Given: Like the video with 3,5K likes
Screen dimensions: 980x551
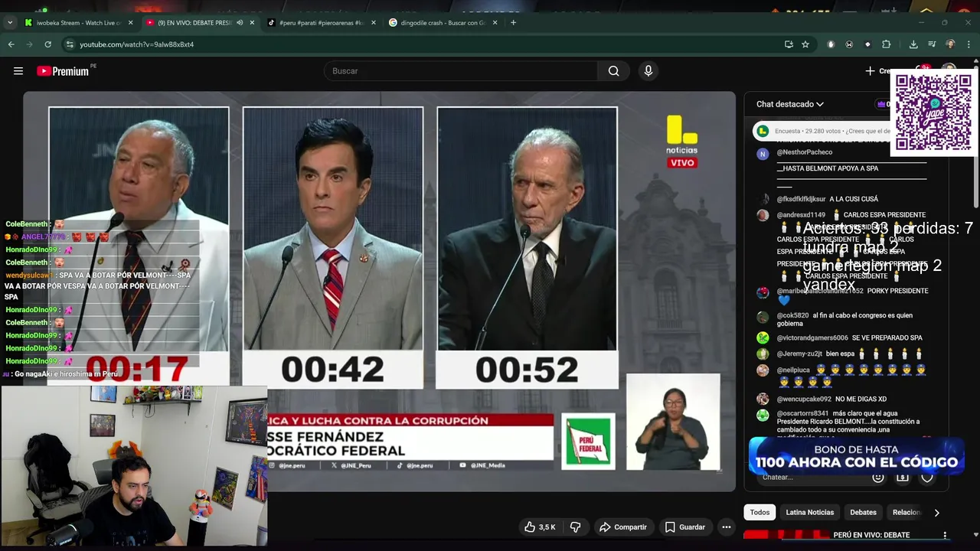Looking at the screenshot, I should pos(540,527).
